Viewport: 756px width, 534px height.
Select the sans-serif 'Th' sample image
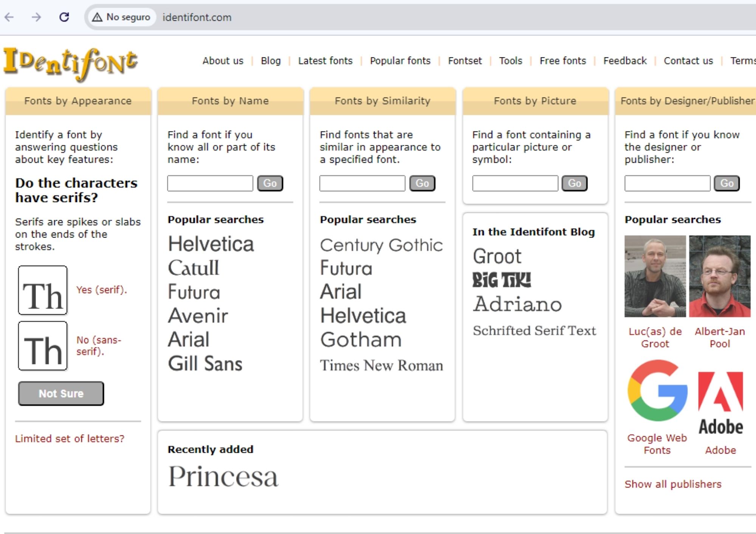click(43, 346)
